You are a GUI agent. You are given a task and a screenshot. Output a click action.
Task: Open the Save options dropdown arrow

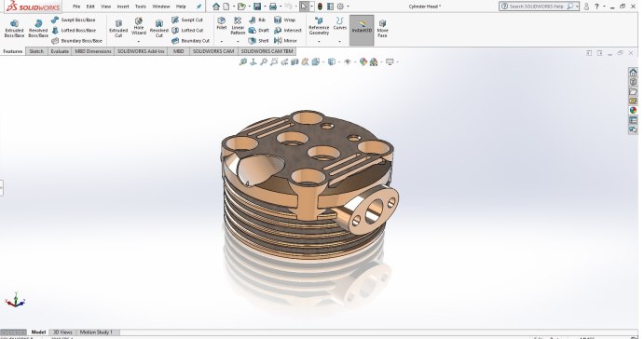coord(265,7)
